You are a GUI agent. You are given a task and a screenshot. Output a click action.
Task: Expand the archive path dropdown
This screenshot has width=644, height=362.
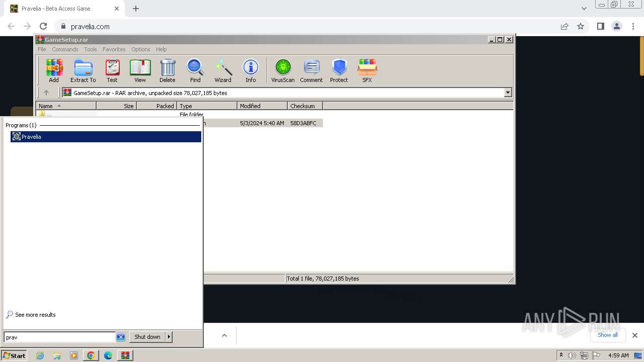(508, 93)
